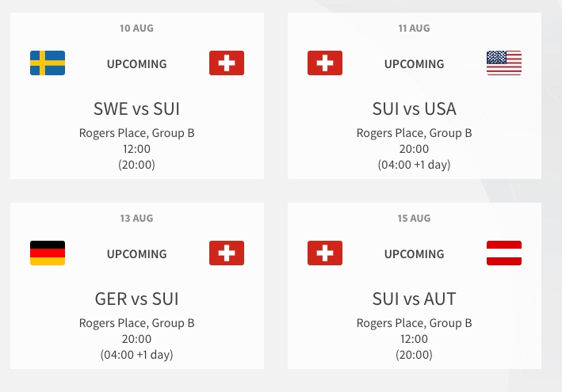Click Switzerland flag in GER vs SUI card
562x392 pixels.
227,253
